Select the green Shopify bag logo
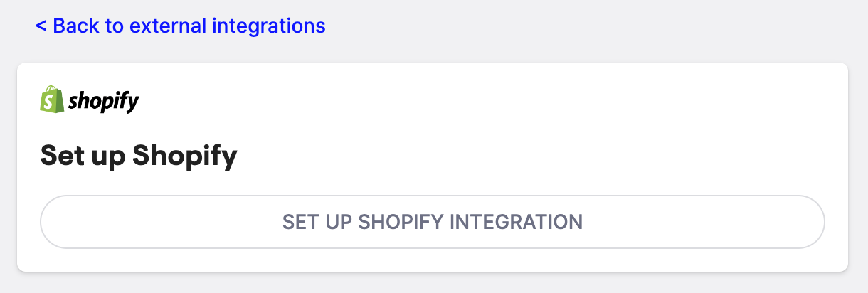The width and height of the screenshot is (868, 293). pyautogui.click(x=52, y=100)
